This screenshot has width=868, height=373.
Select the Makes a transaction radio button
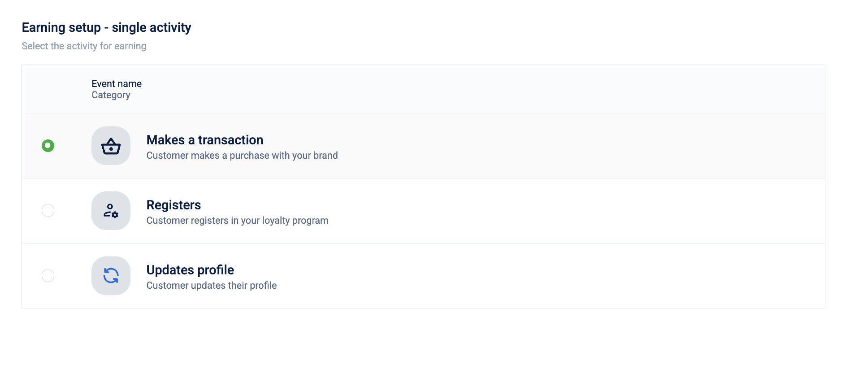pos(48,146)
